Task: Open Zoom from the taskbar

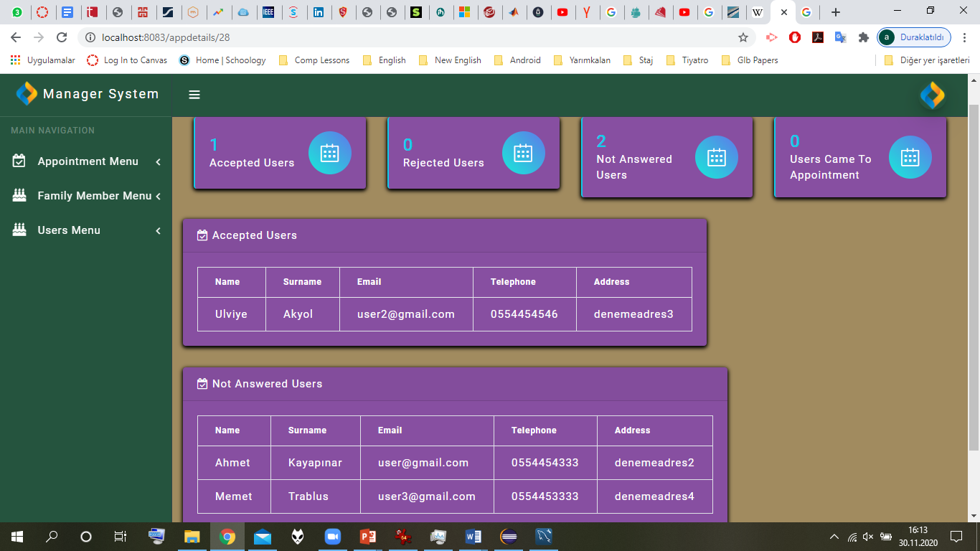Action: click(x=333, y=537)
